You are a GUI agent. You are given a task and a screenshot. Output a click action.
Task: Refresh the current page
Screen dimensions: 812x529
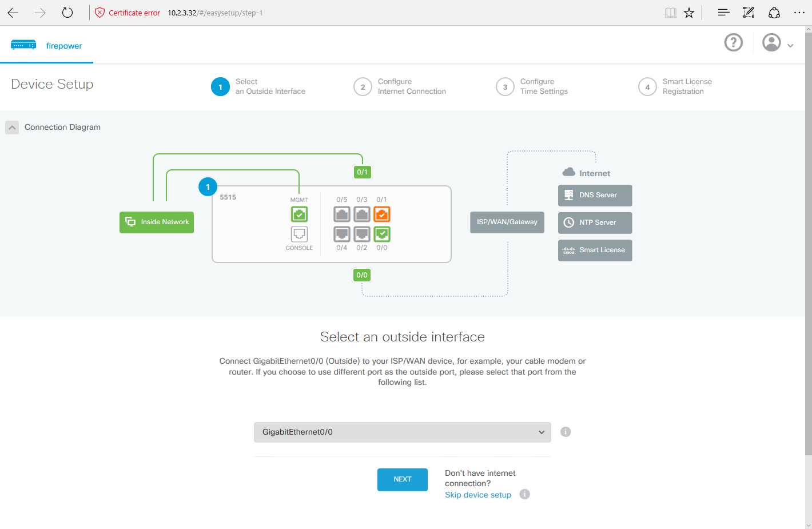(x=67, y=13)
